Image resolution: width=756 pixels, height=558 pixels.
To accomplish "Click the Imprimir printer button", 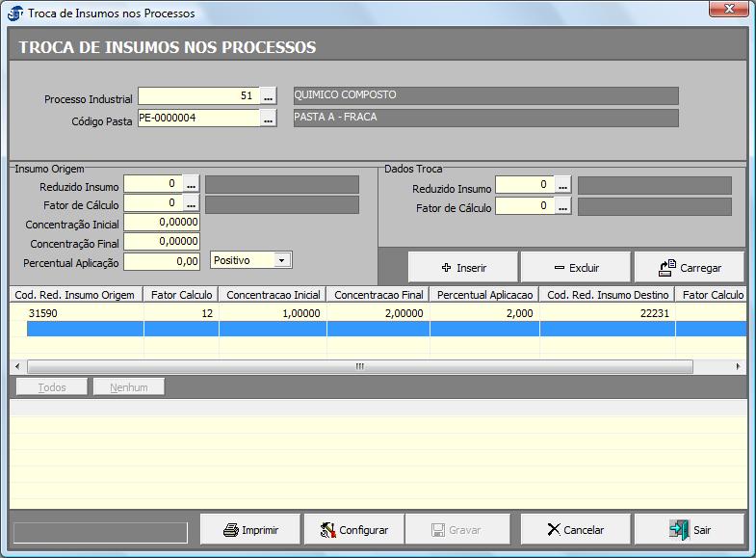I will (x=250, y=530).
